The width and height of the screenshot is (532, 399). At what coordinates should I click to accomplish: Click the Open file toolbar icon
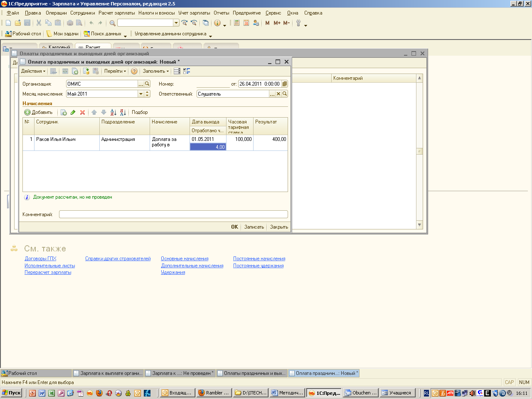(x=18, y=23)
